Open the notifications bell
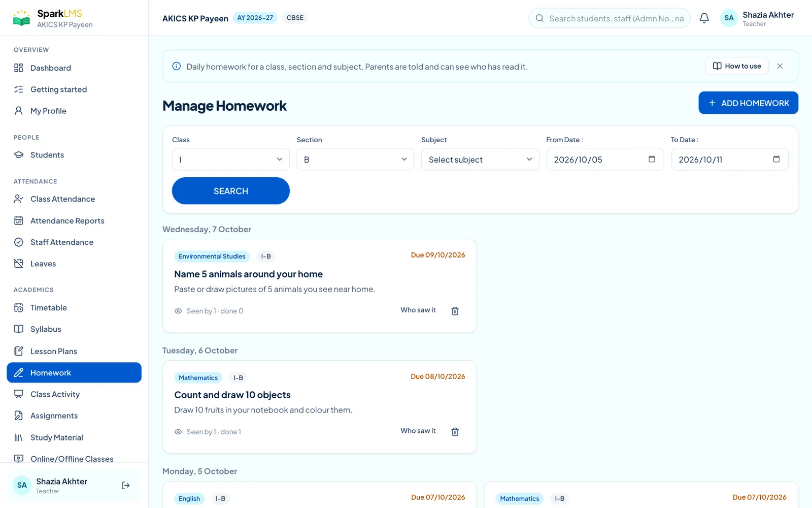The image size is (812, 508). (x=704, y=18)
